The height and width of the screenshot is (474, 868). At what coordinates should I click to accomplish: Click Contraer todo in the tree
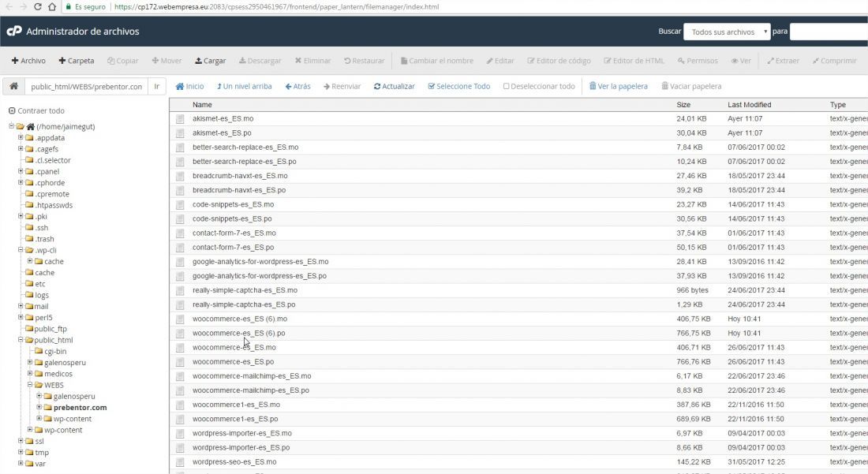tap(36, 110)
